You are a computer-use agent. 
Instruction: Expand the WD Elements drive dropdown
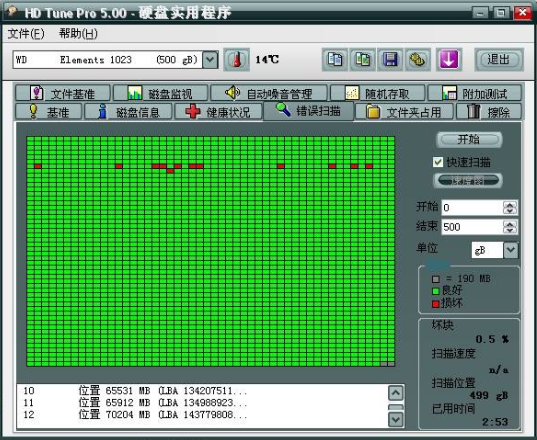[x=210, y=60]
